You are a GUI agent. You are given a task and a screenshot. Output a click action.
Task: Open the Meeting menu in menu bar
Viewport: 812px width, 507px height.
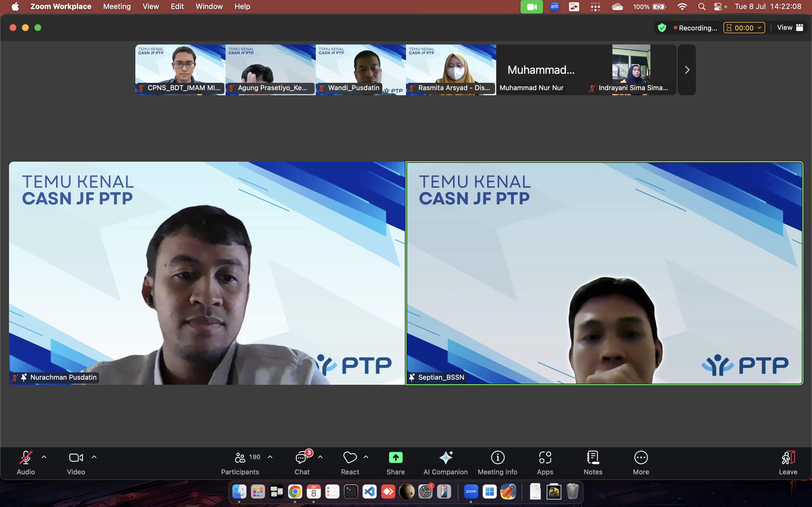[x=117, y=7]
